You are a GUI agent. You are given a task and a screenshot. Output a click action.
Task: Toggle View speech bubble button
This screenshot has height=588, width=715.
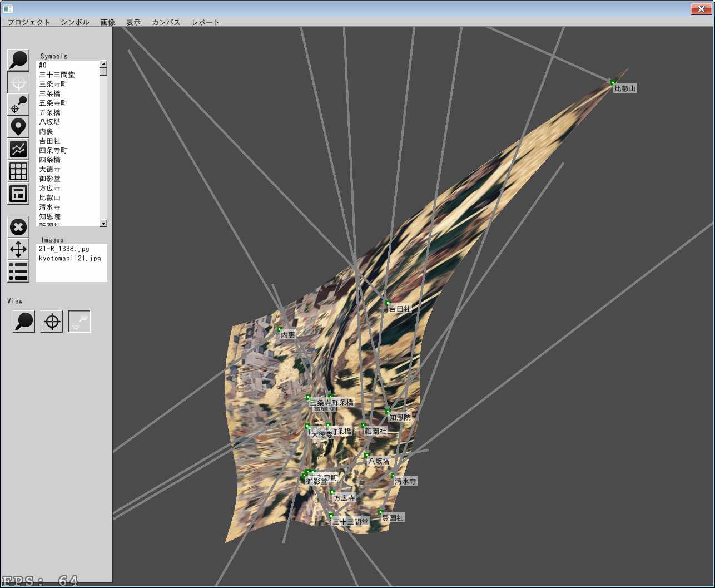pyautogui.click(x=24, y=322)
